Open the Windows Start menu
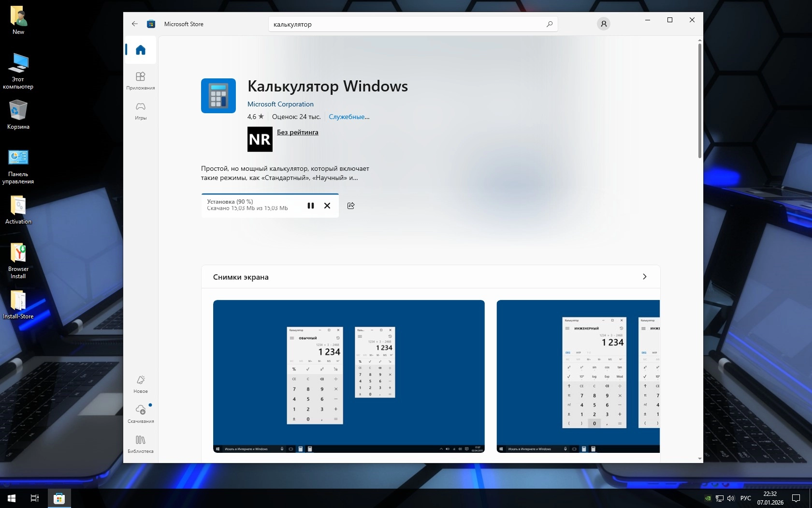812x508 pixels. click(x=12, y=498)
